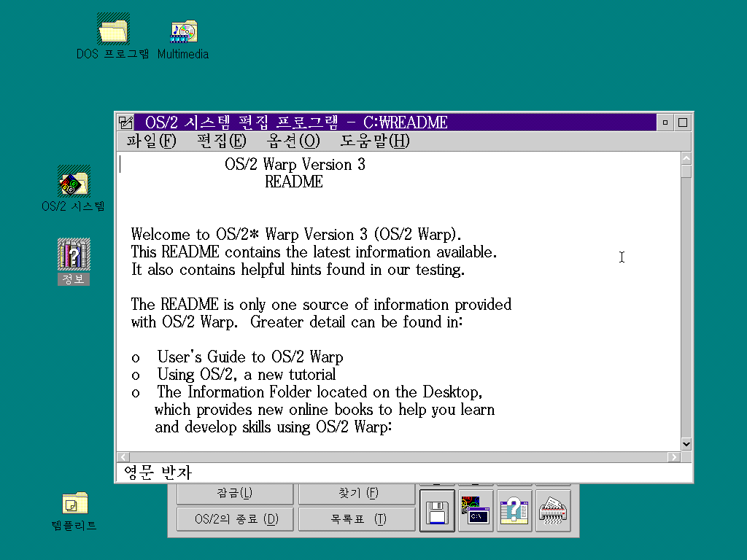Minimize the editor window
The image size is (747, 560).
click(665, 122)
